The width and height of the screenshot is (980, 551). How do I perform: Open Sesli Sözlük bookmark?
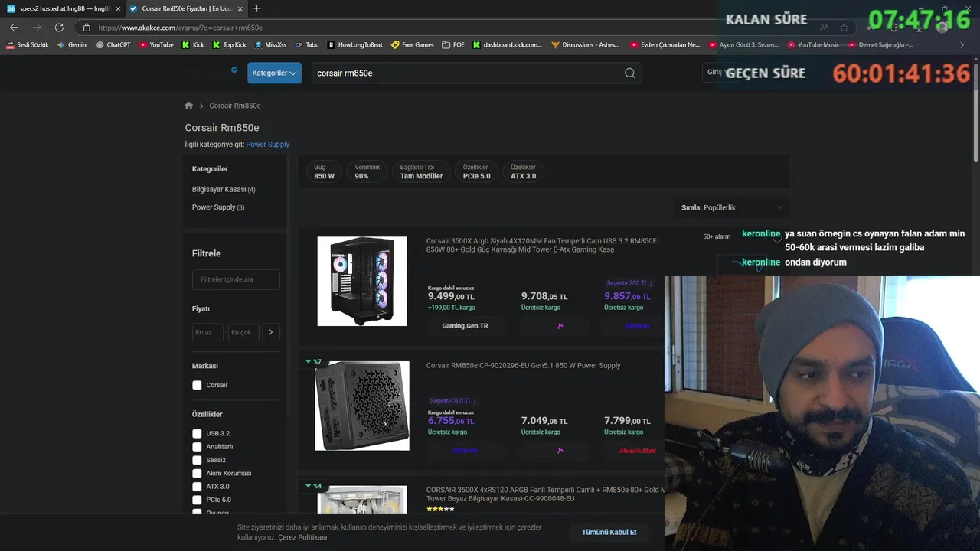click(28, 45)
